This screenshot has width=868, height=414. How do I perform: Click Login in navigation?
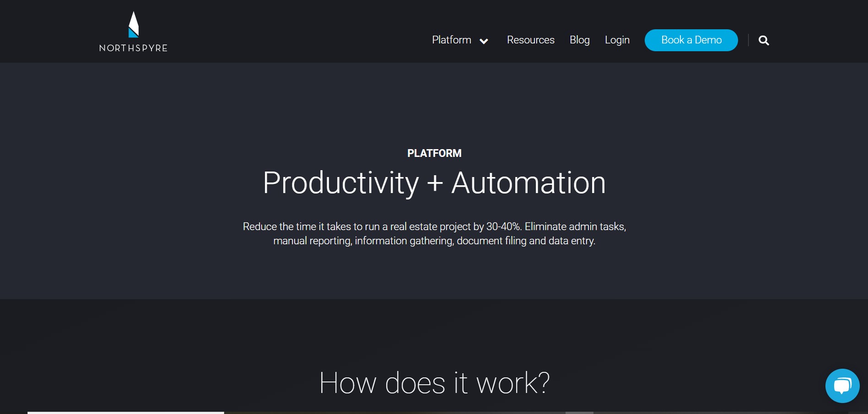point(617,40)
